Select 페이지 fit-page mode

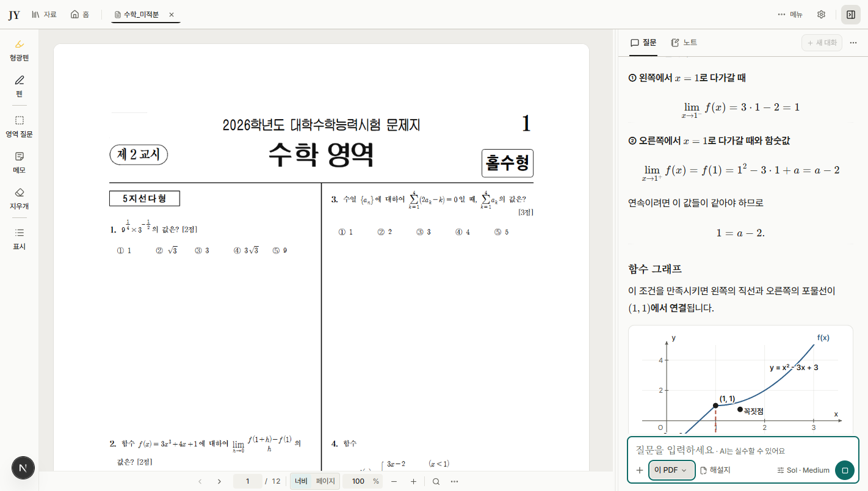(325, 481)
